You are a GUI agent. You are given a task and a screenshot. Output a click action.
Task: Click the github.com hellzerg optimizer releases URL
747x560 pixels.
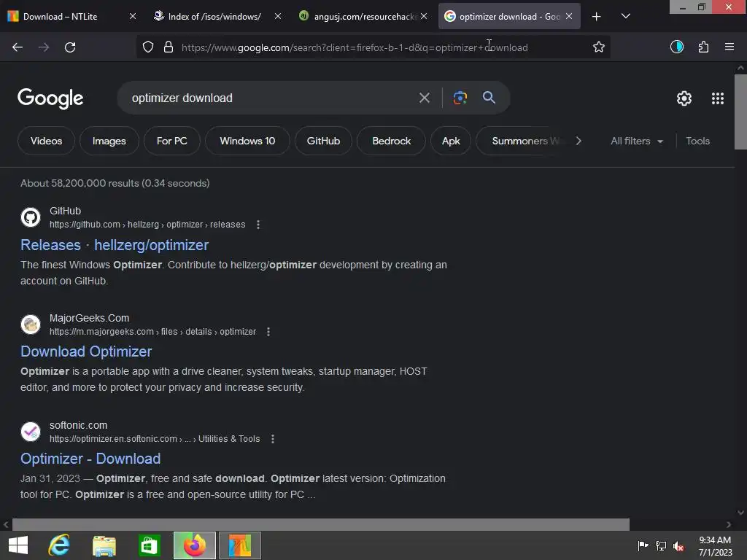pyautogui.click(x=147, y=225)
